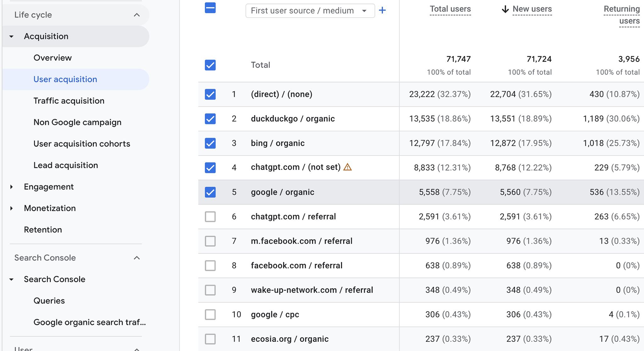Sort by New users column header
Screen dimensions: 644x351
[532, 9]
